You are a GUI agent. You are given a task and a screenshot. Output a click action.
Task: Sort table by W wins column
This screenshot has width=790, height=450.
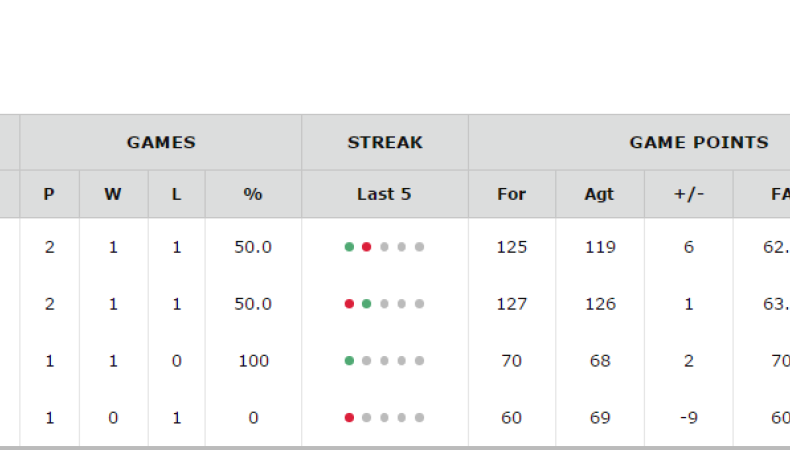pyautogui.click(x=113, y=194)
